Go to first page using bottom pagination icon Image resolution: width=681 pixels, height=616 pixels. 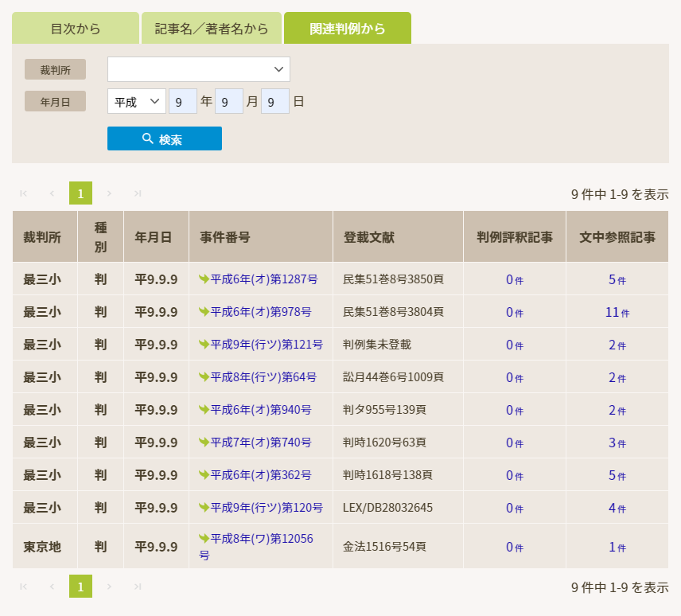pos(23,587)
